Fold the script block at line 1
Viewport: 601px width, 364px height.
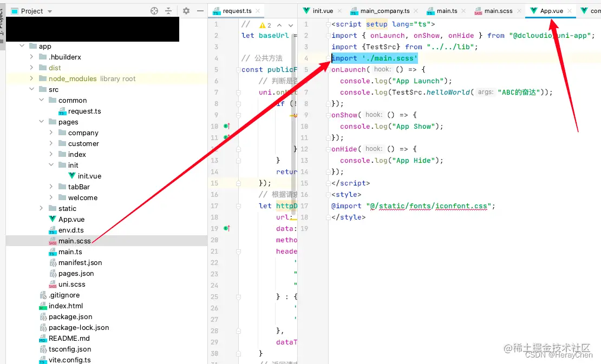tap(328, 24)
